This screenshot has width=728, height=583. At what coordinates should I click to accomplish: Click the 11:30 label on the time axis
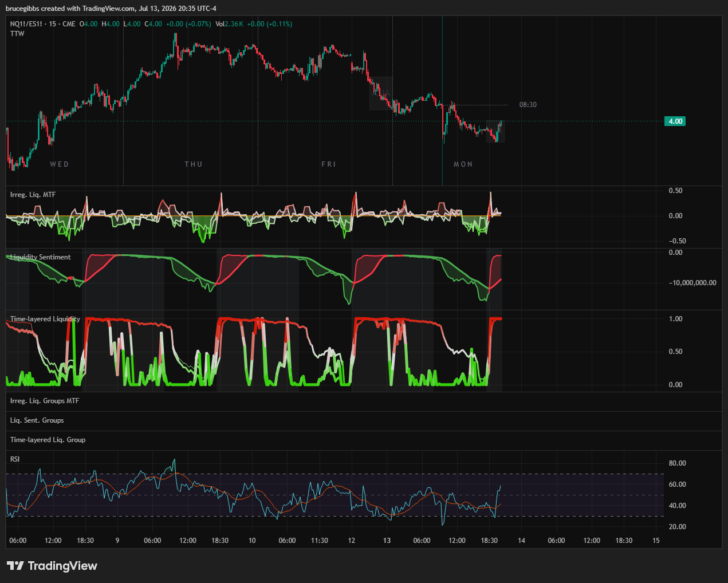(x=320, y=541)
